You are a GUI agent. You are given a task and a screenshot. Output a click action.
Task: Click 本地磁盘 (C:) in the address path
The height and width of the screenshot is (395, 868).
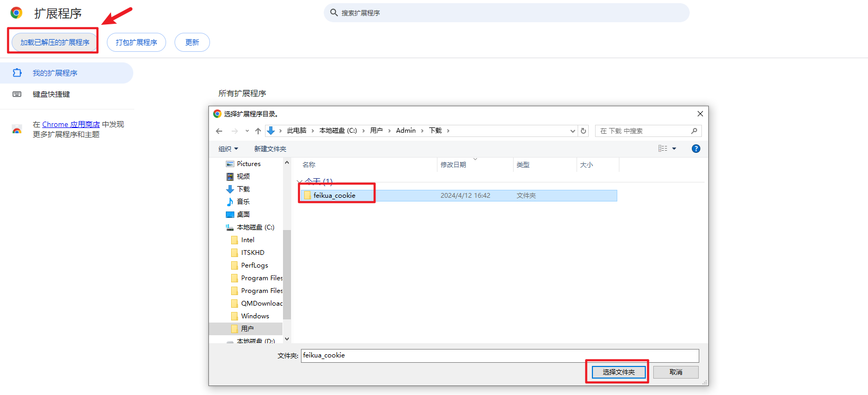tap(338, 131)
